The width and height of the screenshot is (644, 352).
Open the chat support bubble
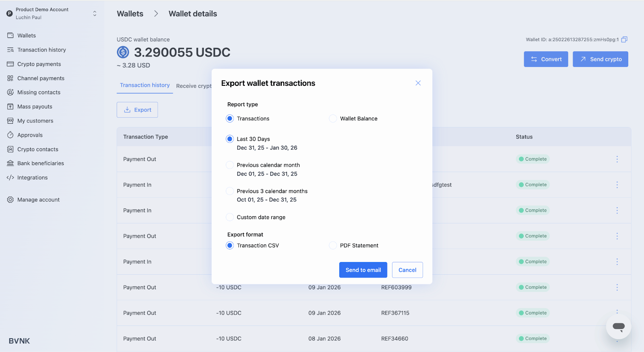point(618,327)
